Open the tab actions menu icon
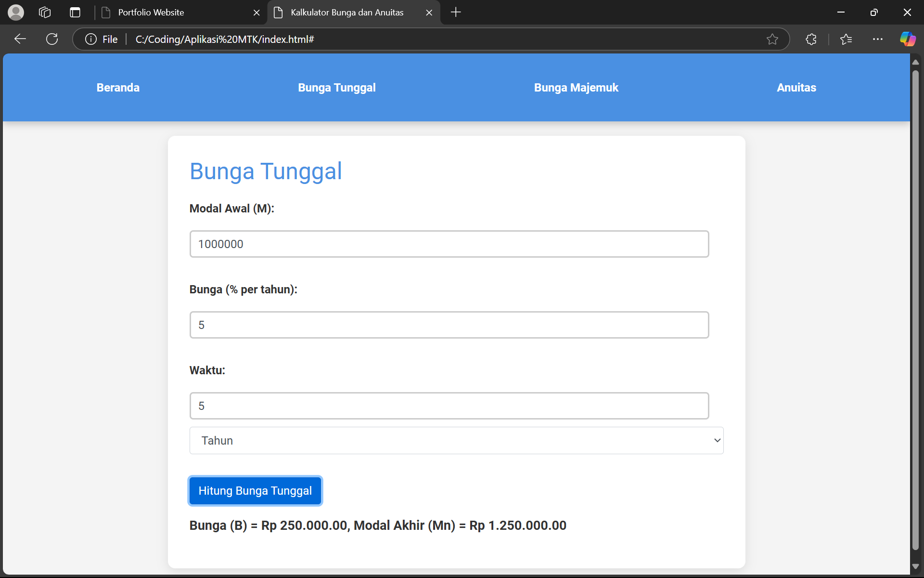Viewport: 924px width, 578px height. [x=75, y=12]
